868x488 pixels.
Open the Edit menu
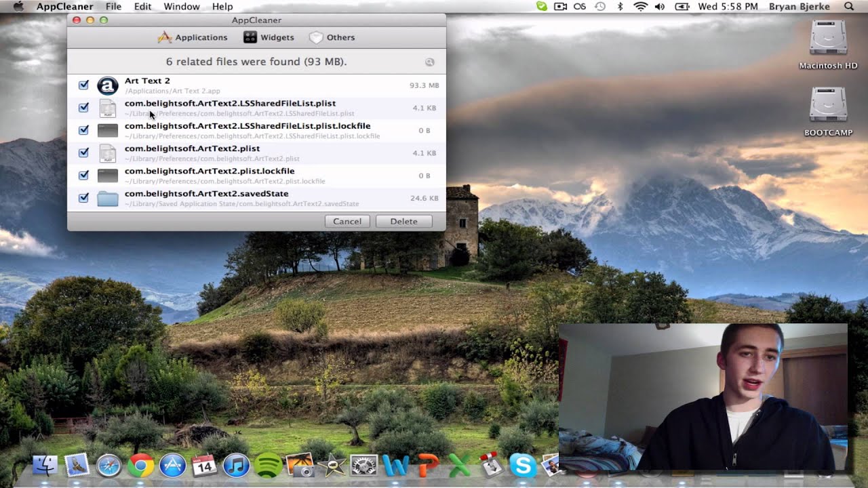pos(142,6)
